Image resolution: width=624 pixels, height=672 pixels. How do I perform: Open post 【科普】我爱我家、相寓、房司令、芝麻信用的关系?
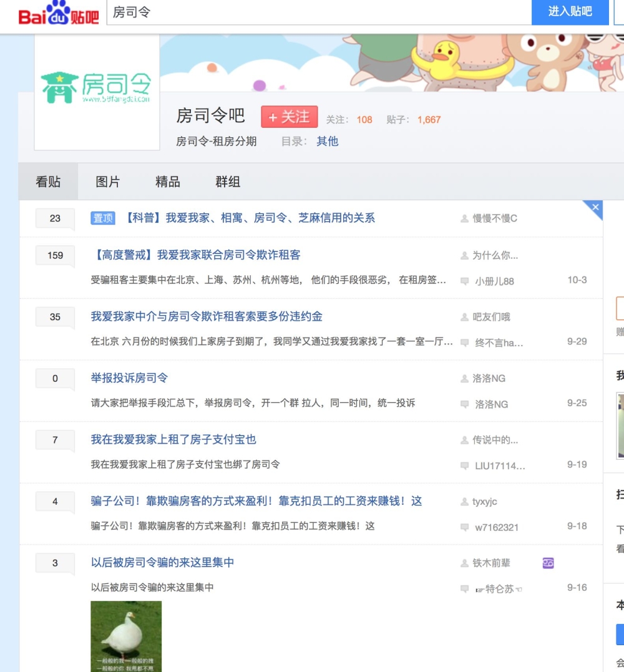[x=248, y=218]
